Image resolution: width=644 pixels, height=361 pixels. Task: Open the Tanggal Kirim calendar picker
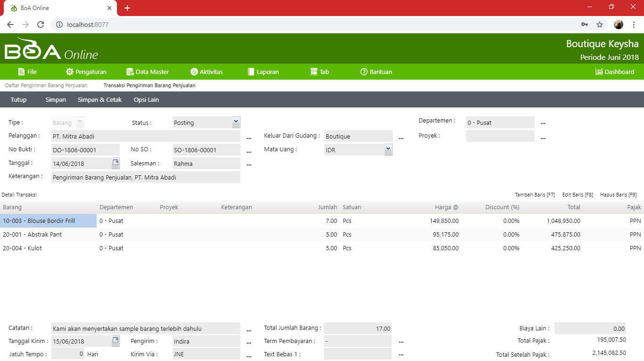pyautogui.click(x=116, y=341)
